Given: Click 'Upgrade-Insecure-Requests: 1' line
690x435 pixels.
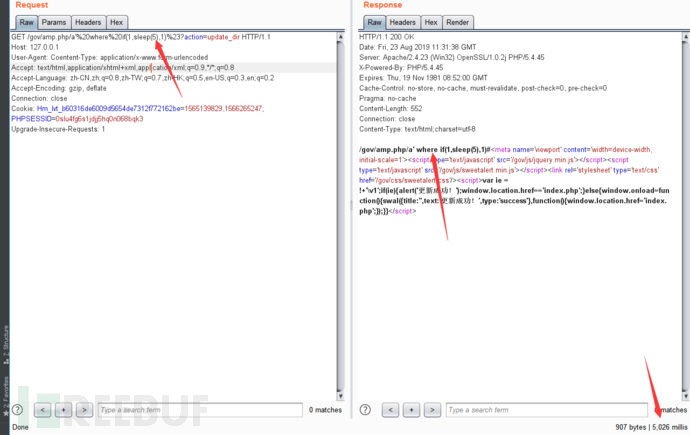Looking at the screenshot, I should (58, 129).
